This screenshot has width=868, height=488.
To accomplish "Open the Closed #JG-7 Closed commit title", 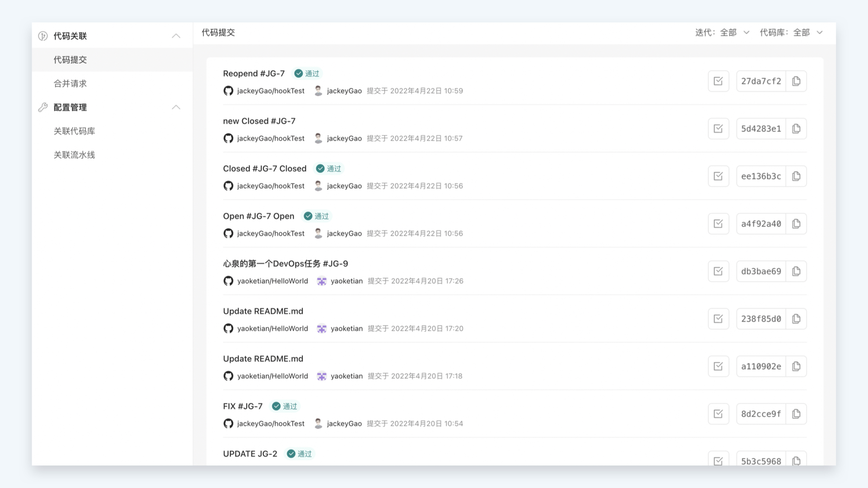I will [x=264, y=169].
